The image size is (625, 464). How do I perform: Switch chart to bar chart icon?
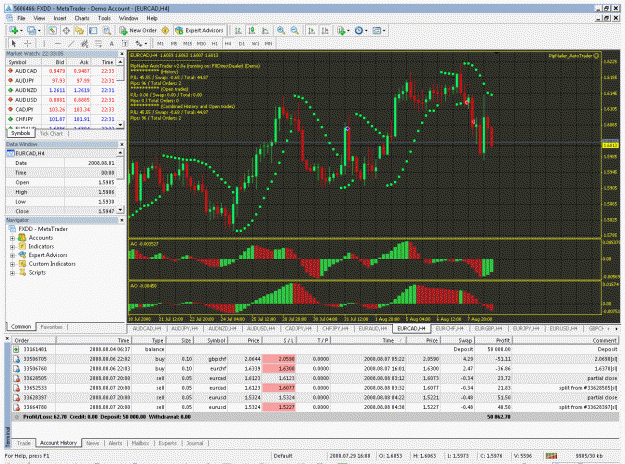[x=238, y=30]
